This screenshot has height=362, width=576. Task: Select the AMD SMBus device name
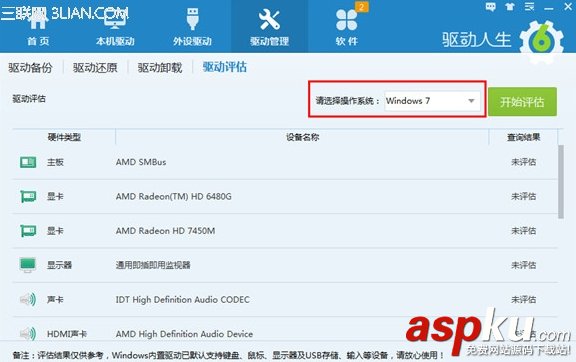tap(141, 162)
